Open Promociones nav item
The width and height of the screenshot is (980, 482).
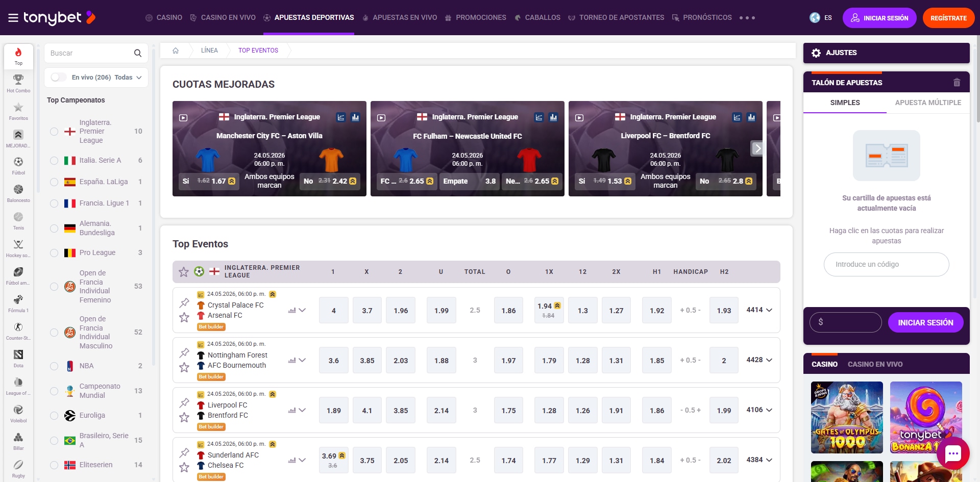click(x=475, y=18)
